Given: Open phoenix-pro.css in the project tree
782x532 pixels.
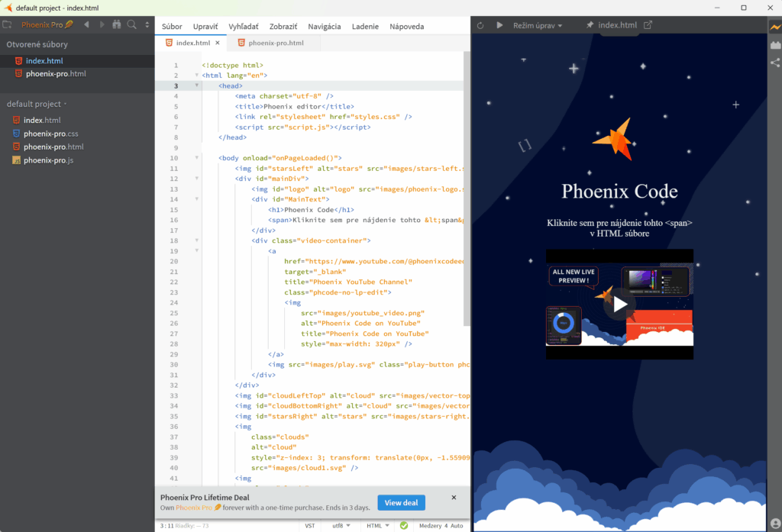Looking at the screenshot, I should pyautogui.click(x=51, y=134).
